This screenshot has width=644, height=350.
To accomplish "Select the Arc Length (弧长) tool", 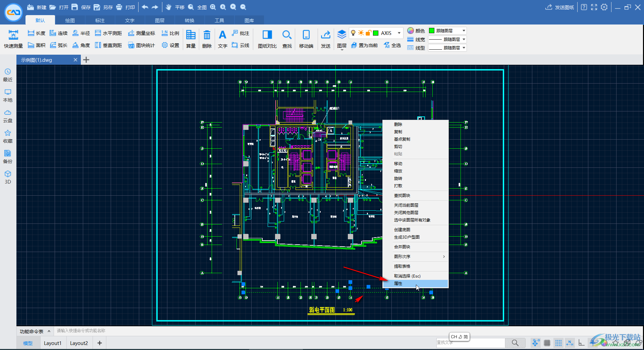I will tap(58, 45).
